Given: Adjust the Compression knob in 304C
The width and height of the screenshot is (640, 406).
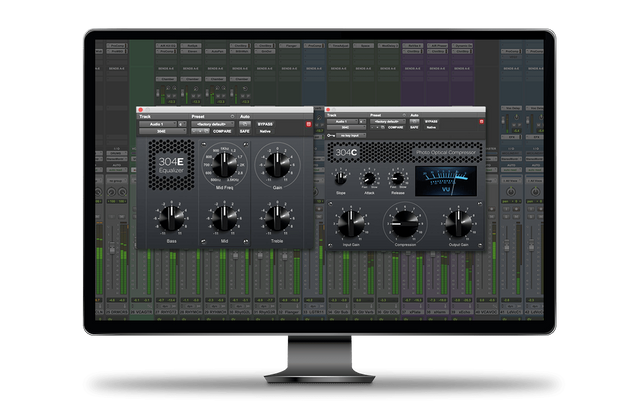Looking at the screenshot, I should (x=405, y=224).
